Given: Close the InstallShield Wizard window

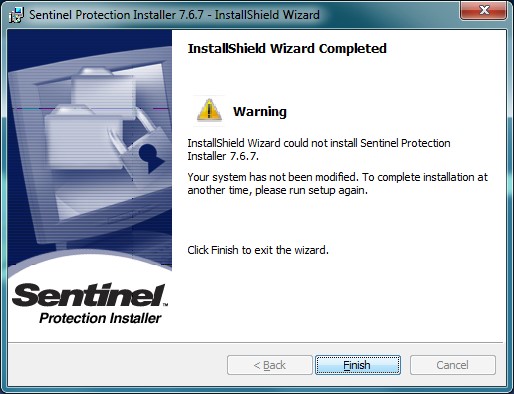Looking at the screenshot, I should pos(484,10).
